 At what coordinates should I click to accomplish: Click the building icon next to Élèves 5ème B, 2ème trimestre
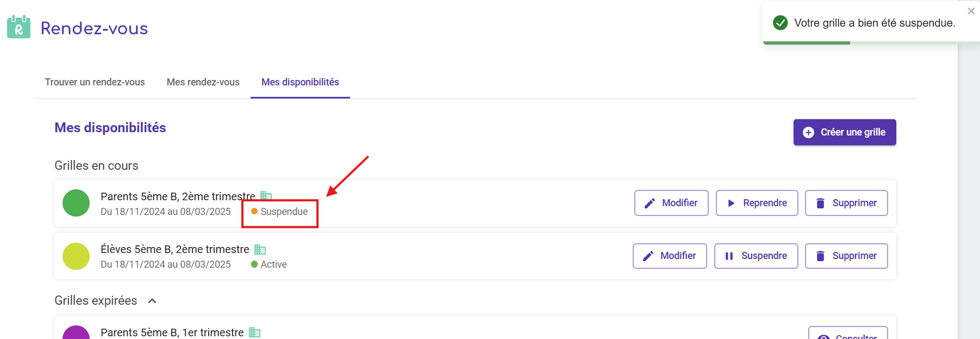[260, 250]
